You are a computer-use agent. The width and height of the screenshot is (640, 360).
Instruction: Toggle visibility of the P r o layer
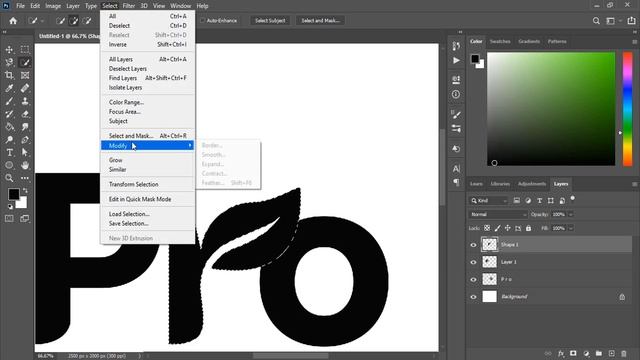pyautogui.click(x=473, y=280)
